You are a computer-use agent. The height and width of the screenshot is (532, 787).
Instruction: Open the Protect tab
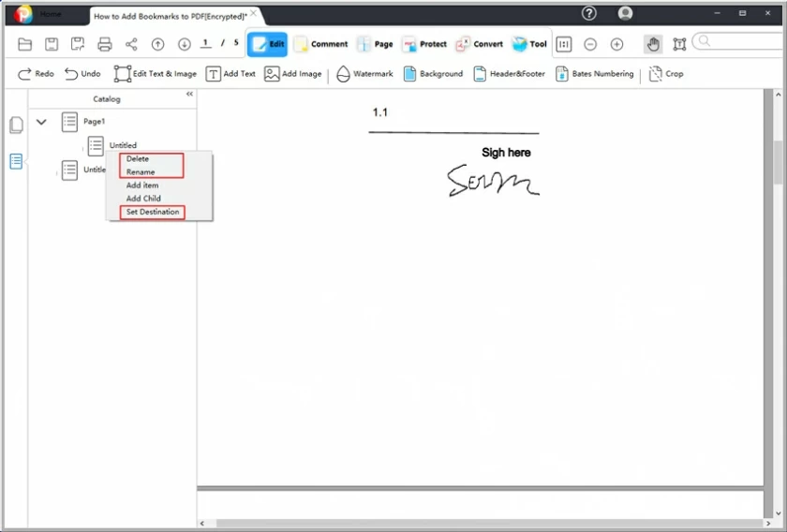424,44
